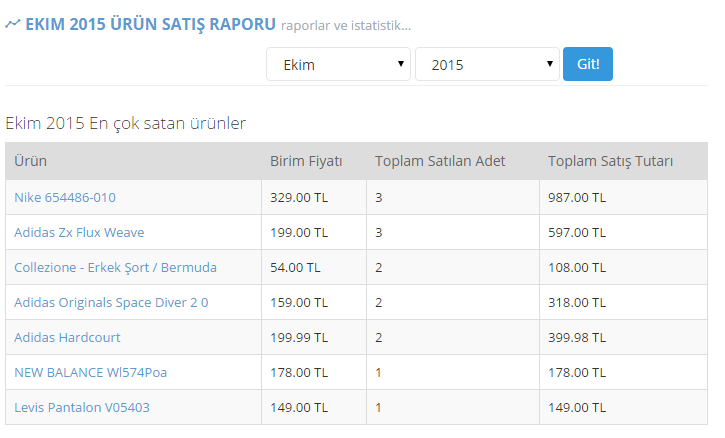The image size is (725, 438).
Task: Open the NEW BALANCE Wl574Poa link
Action: (x=90, y=373)
